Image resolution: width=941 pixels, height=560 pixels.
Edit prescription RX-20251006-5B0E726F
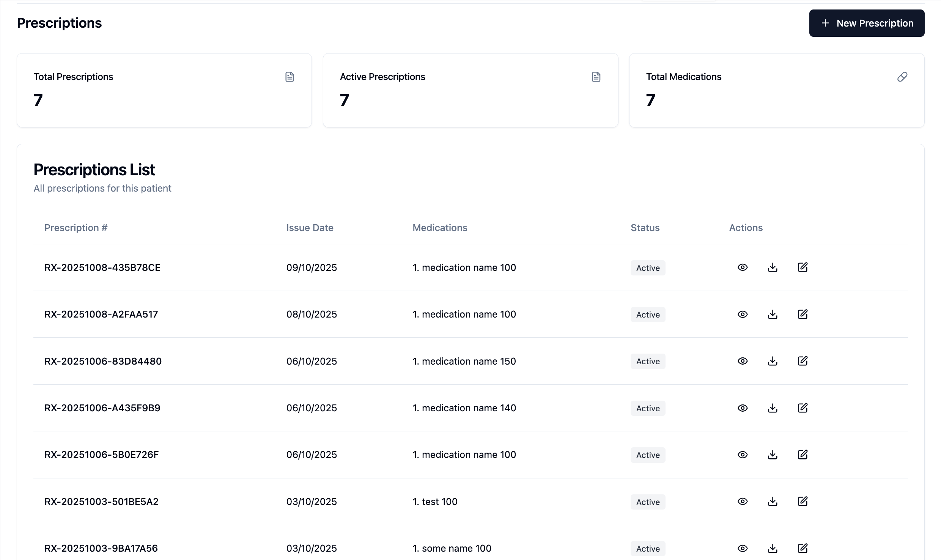coord(803,455)
